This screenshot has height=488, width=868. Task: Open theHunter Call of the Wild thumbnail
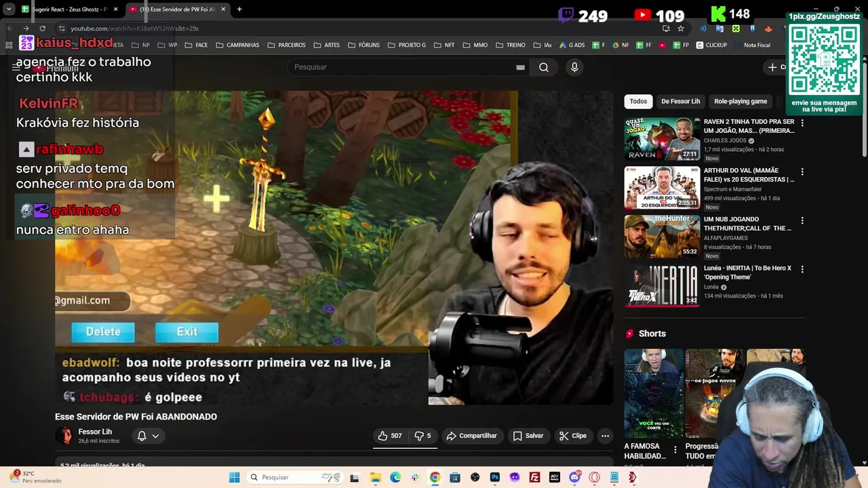point(662,237)
